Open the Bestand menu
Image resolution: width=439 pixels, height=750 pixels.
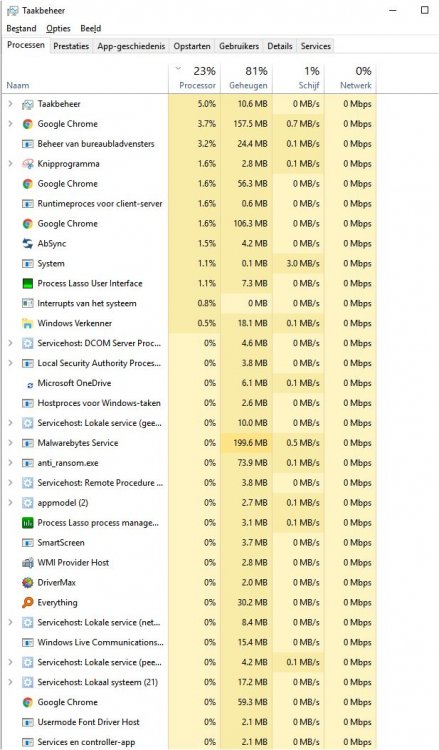pyautogui.click(x=22, y=29)
